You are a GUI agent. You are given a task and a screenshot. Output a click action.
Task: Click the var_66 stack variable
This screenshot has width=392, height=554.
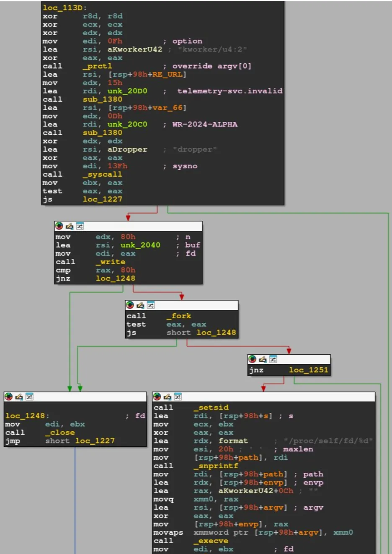click(167, 108)
